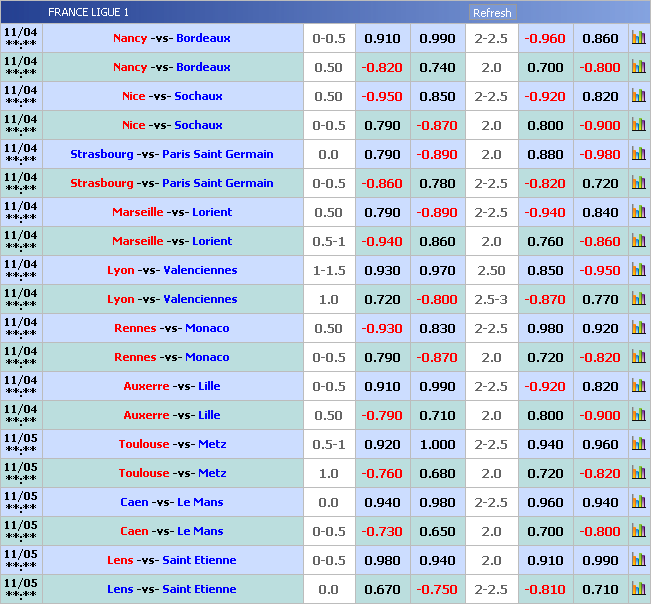Select the 0.670 odds for Lens
Screen dimensions: 651x604
pyautogui.click(x=382, y=589)
